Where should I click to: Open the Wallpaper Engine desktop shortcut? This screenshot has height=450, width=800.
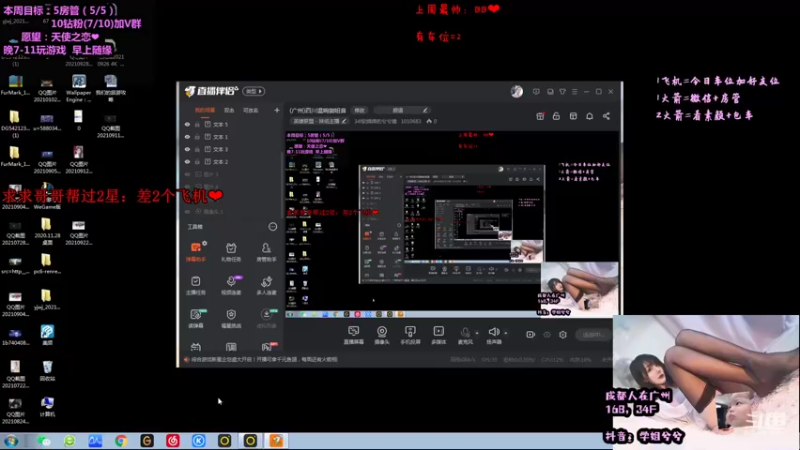(x=79, y=88)
